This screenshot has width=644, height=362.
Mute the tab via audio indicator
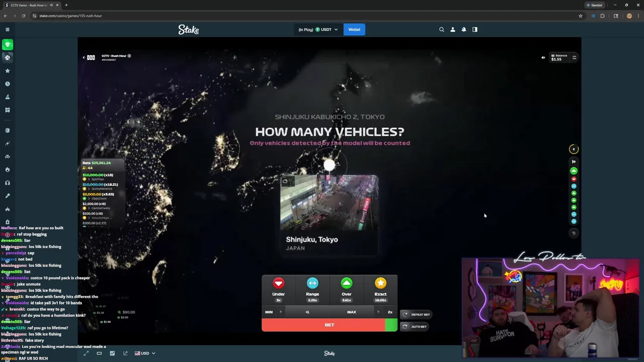tap(51, 5)
